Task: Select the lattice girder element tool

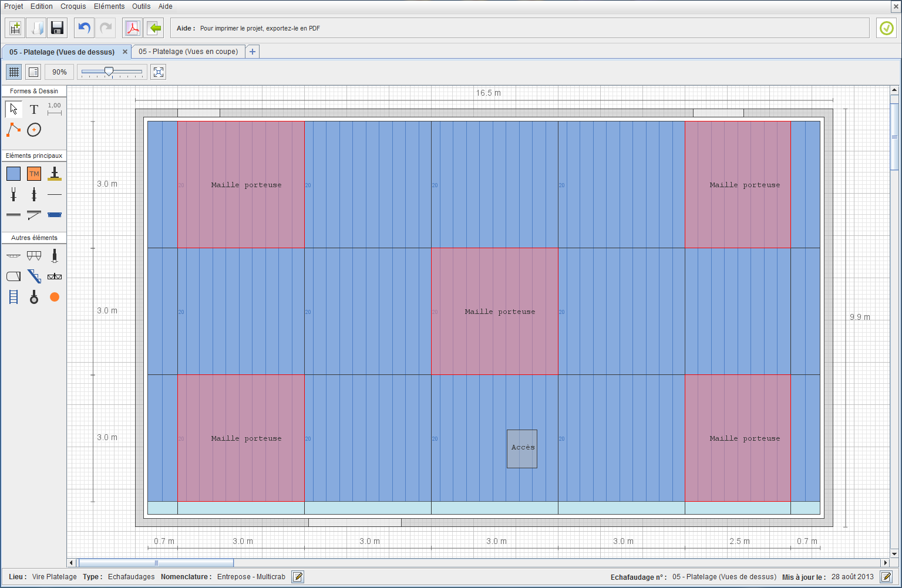Action: click(x=55, y=276)
